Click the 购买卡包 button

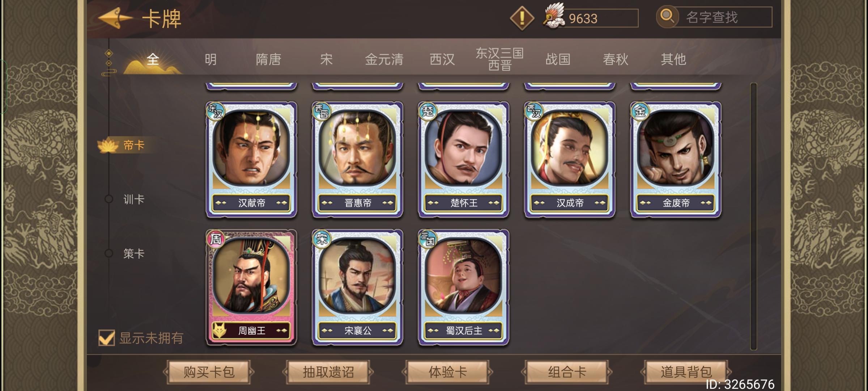[x=209, y=372]
